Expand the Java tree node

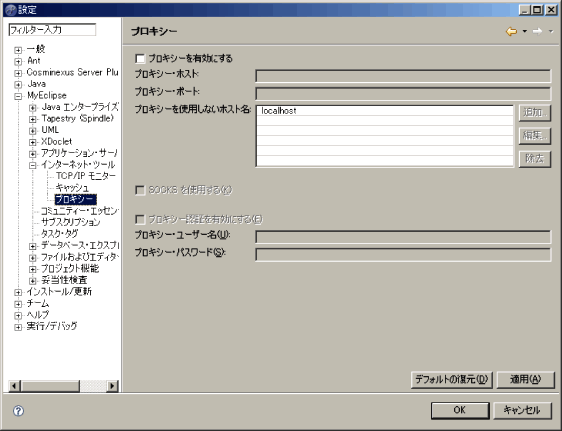(x=18, y=85)
